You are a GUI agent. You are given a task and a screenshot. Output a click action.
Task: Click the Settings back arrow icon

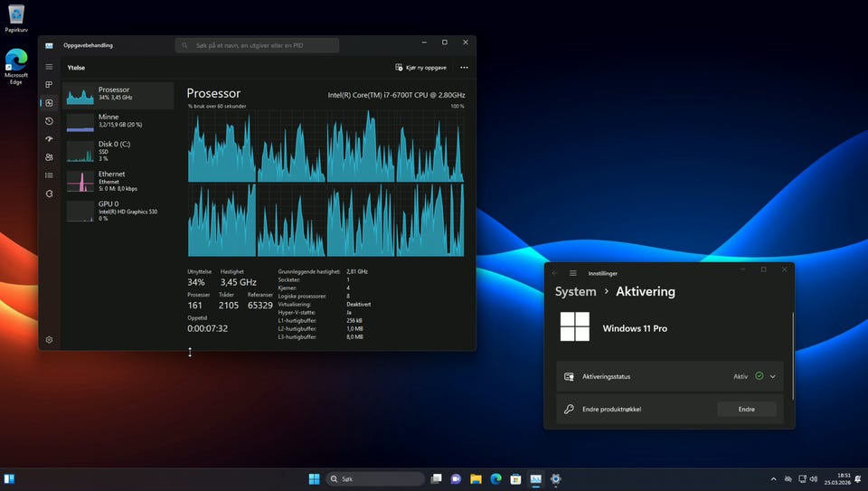click(555, 273)
